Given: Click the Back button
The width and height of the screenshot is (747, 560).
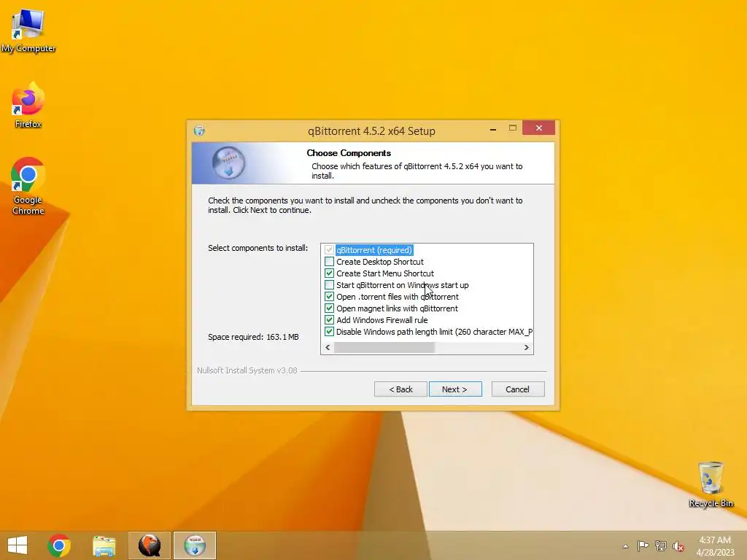Looking at the screenshot, I should click(x=400, y=389).
